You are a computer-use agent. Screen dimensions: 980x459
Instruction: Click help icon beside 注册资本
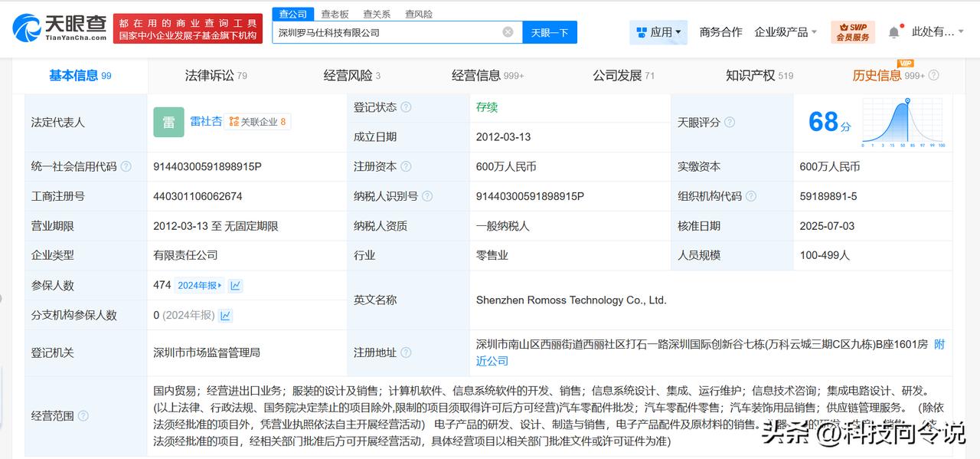406,166
